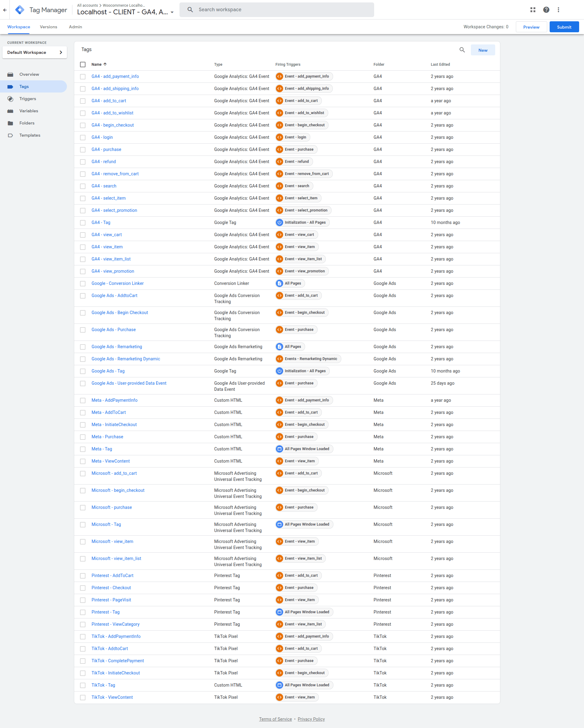Switch to the Admin tab

pyautogui.click(x=75, y=27)
